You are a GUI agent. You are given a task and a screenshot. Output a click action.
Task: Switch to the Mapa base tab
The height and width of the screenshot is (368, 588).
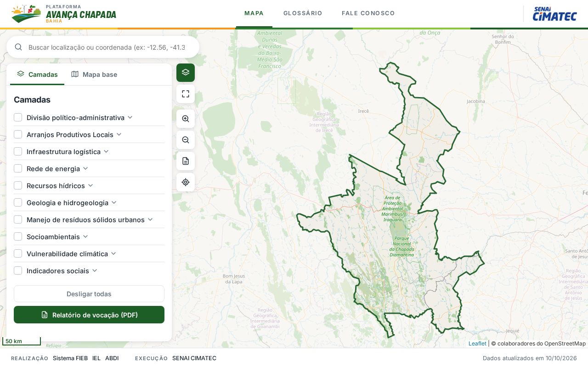click(x=94, y=75)
